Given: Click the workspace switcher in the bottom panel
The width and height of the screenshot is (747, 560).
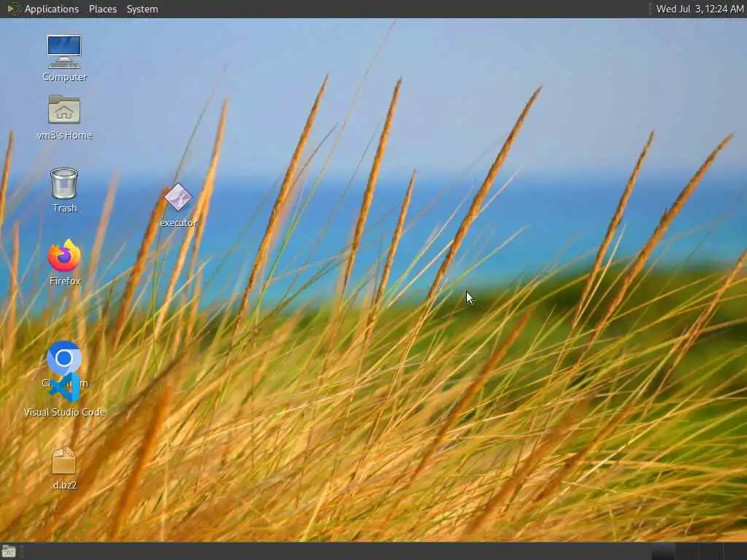Looking at the screenshot, I should (698, 551).
